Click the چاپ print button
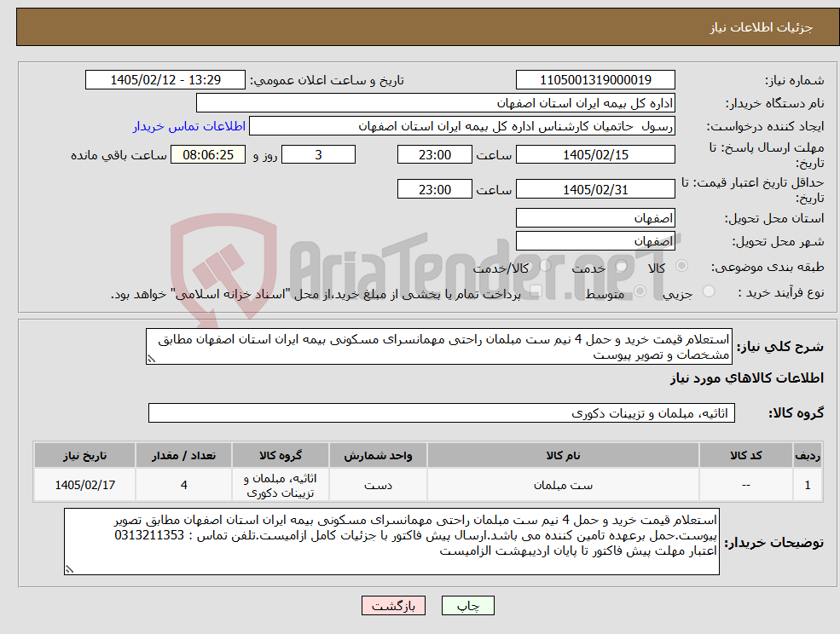 pos(467,606)
